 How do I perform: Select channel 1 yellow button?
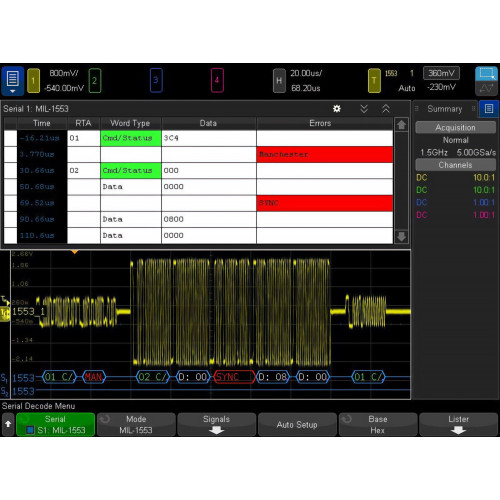coord(33,80)
